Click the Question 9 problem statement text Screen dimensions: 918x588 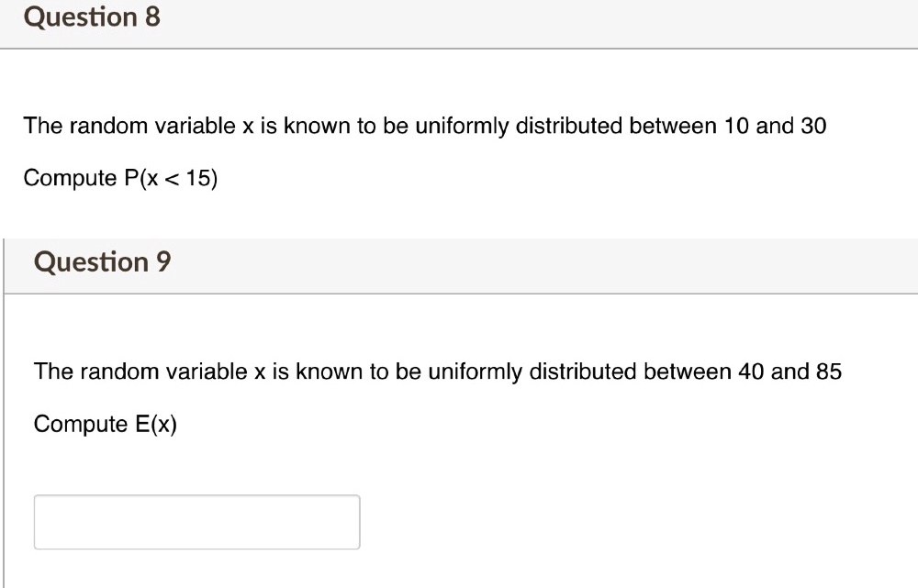point(438,372)
